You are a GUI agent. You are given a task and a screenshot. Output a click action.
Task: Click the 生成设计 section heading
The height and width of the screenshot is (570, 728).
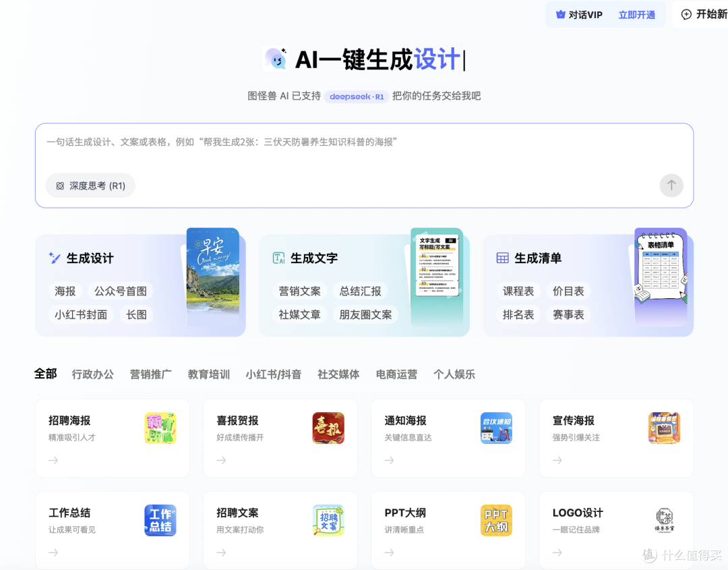click(x=90, y=258)
